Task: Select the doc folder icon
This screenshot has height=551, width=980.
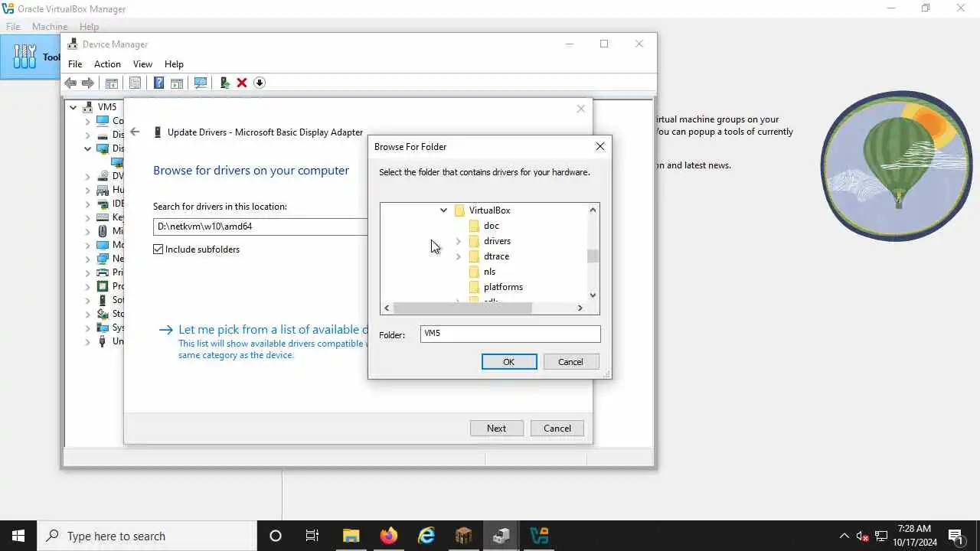Action: [x=474, y=226]
